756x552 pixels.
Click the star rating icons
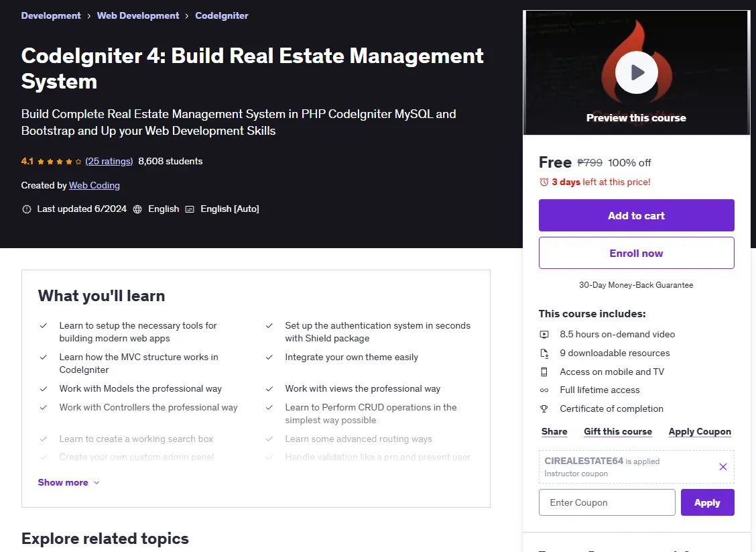coord(59,162)
